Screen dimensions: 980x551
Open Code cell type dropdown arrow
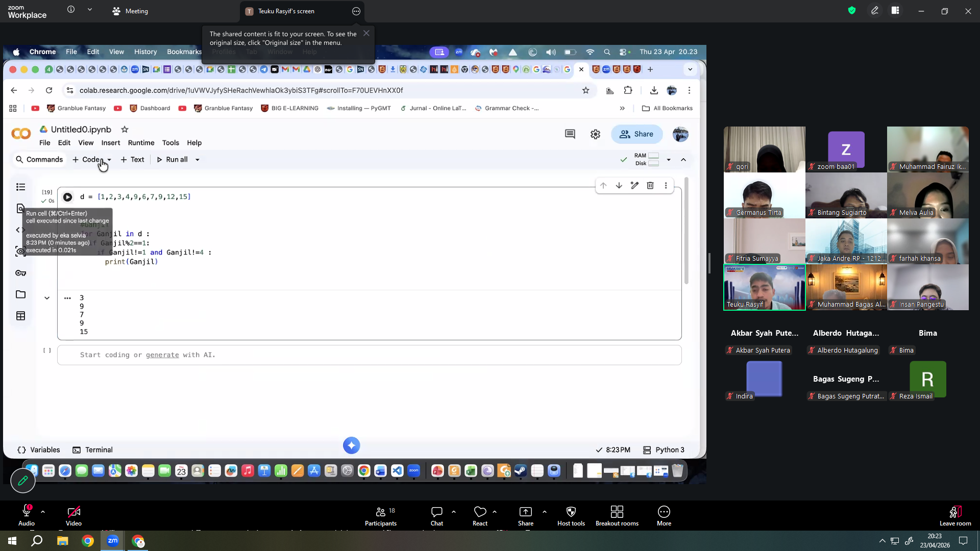pos(109,160)
